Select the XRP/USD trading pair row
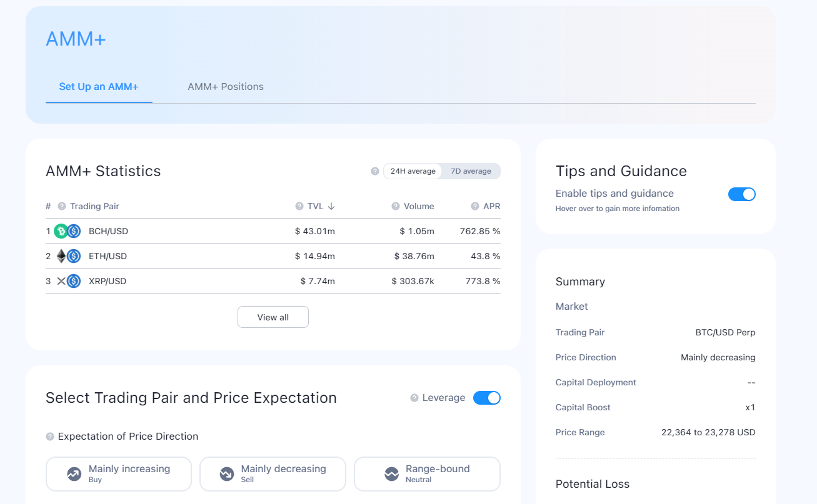Viewport: 817px width, 504px height. click(x=273, y=281)
